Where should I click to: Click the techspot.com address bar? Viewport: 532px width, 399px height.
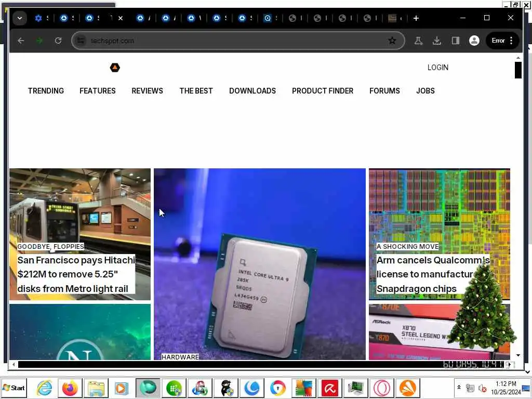click(237, 41)
